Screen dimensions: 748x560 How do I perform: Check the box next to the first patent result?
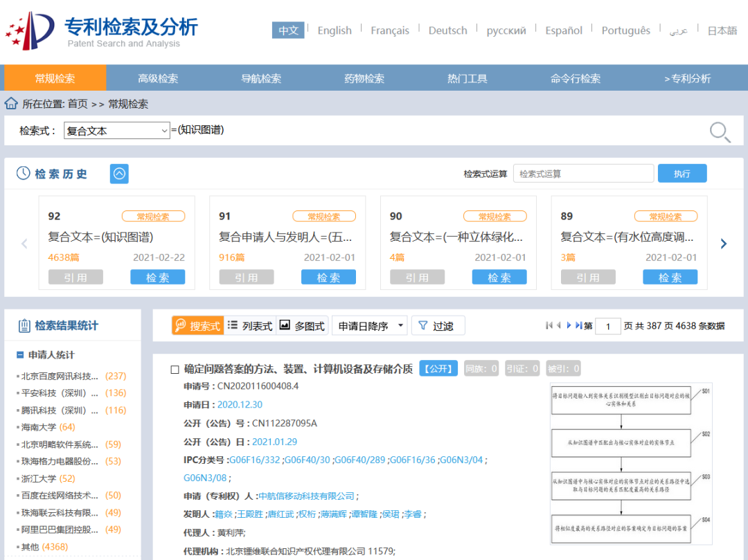(x=174, y=369)
